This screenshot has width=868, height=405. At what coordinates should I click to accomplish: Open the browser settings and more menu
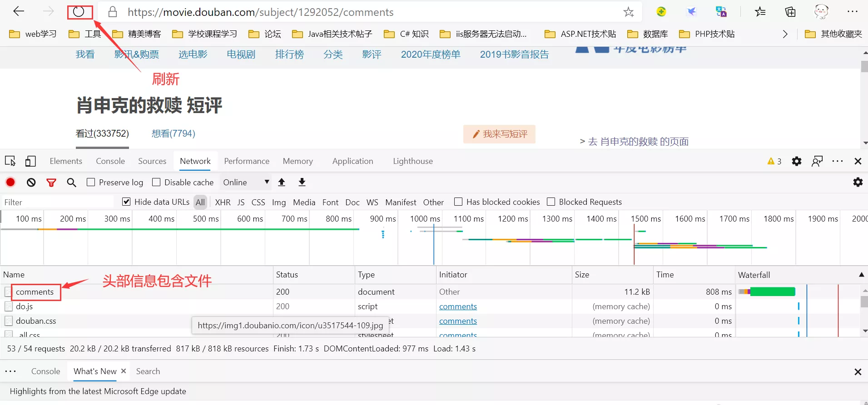(853, 12)
